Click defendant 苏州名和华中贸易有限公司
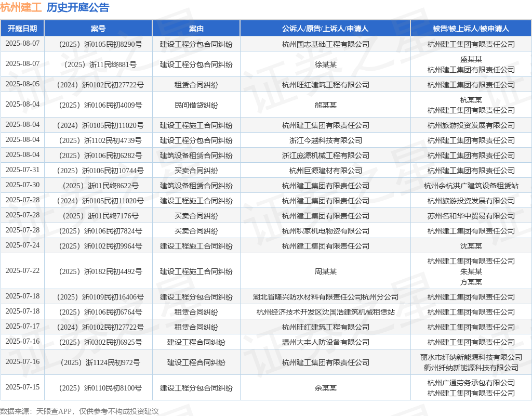The image size is (532, 416). click(471, 216)
